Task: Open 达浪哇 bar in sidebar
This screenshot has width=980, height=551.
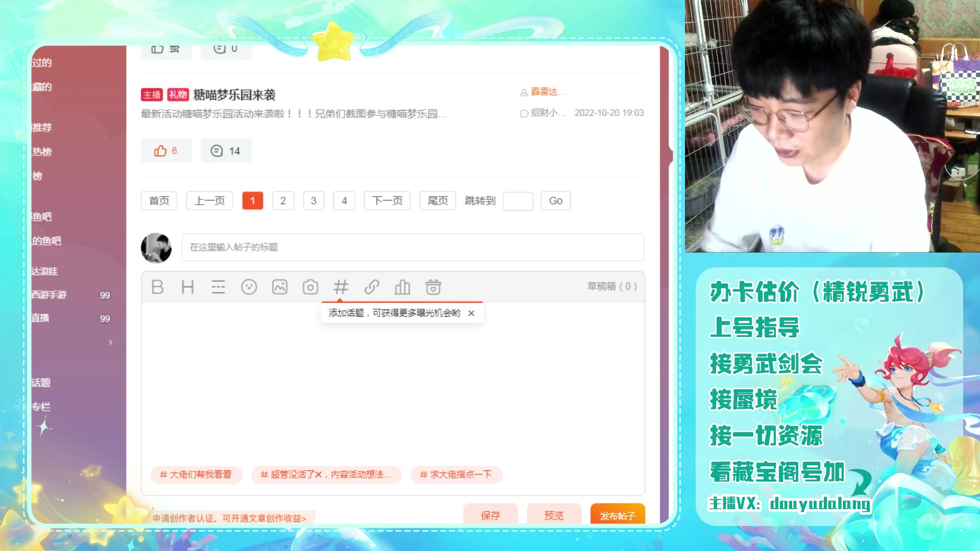Action: point(45,271)
